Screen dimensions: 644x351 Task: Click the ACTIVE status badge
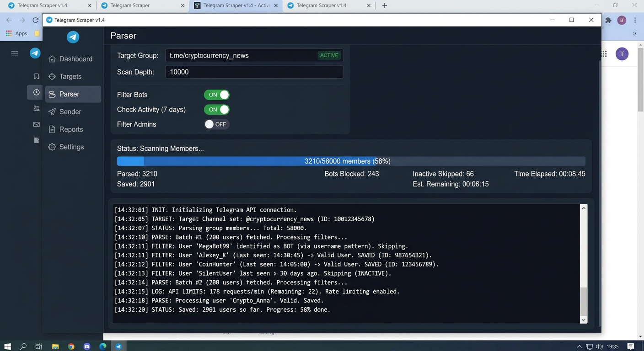[x=329, y=55]
